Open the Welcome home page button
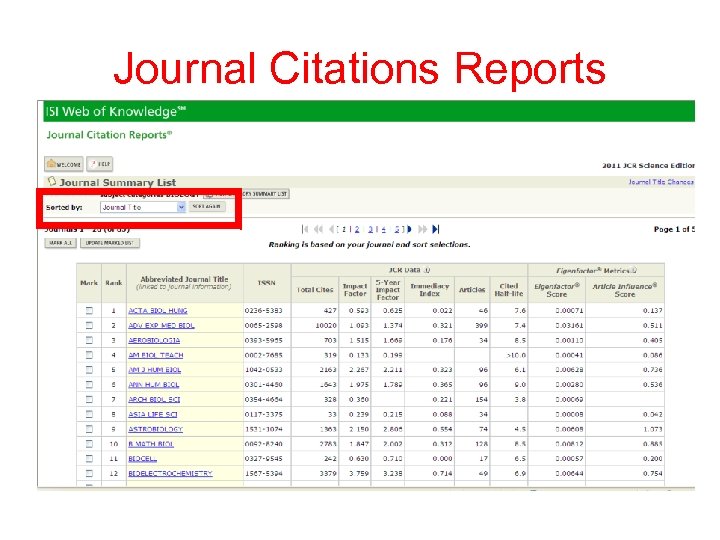720x540 pixels. coord(64,164)
